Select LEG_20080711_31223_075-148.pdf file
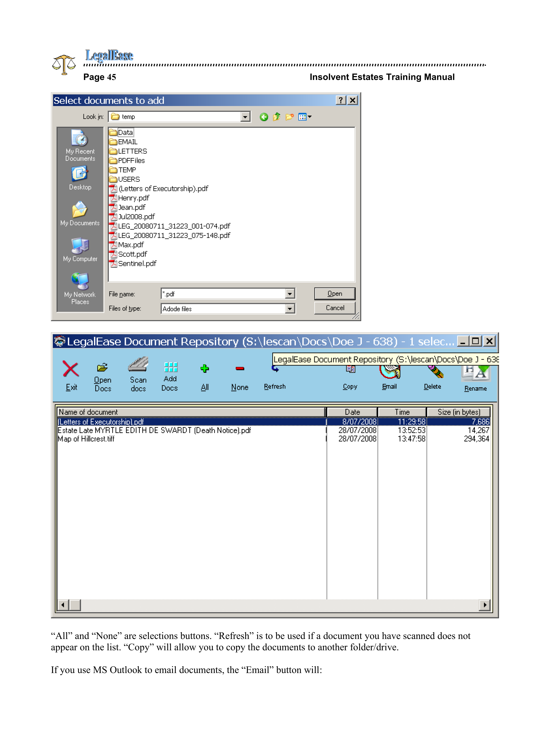 point(170,235)
